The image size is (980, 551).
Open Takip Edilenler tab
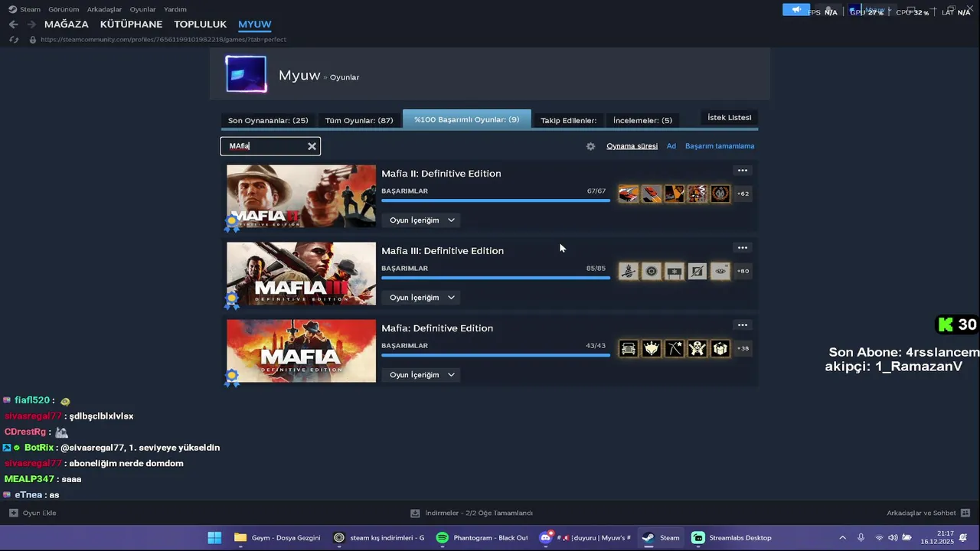[568, 120]
